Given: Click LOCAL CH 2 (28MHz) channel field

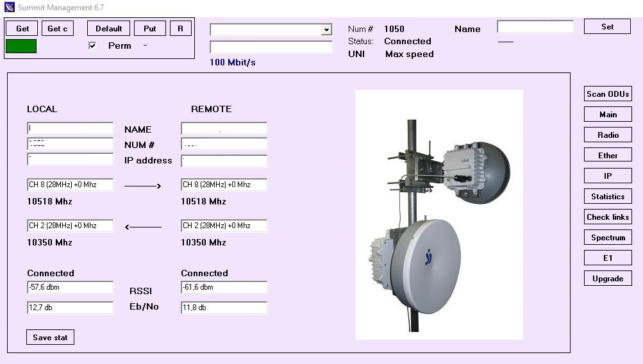Looking at the screenshot, I should tap(70, 226).
